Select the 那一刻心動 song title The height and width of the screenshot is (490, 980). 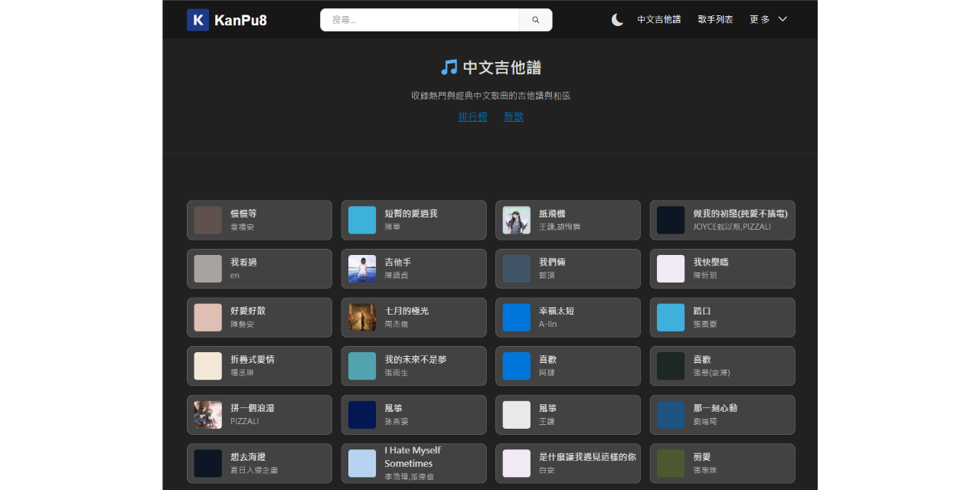coord(715,408)
